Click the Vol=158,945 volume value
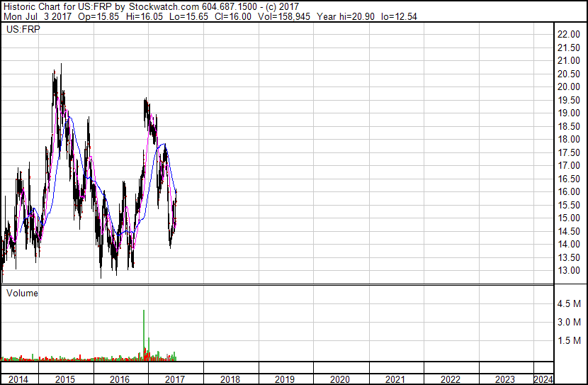Viewport: 588px width, 385px height. [284, 16]
